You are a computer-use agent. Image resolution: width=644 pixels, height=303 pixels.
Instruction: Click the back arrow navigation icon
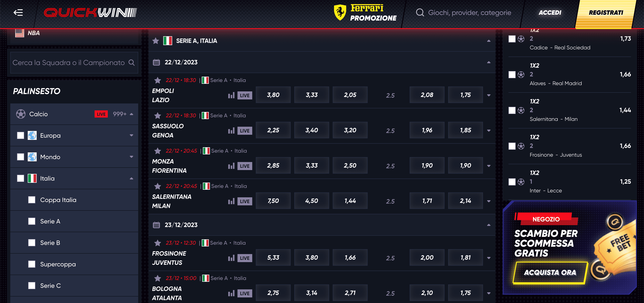pyautogui.click(x=18, y=13)
